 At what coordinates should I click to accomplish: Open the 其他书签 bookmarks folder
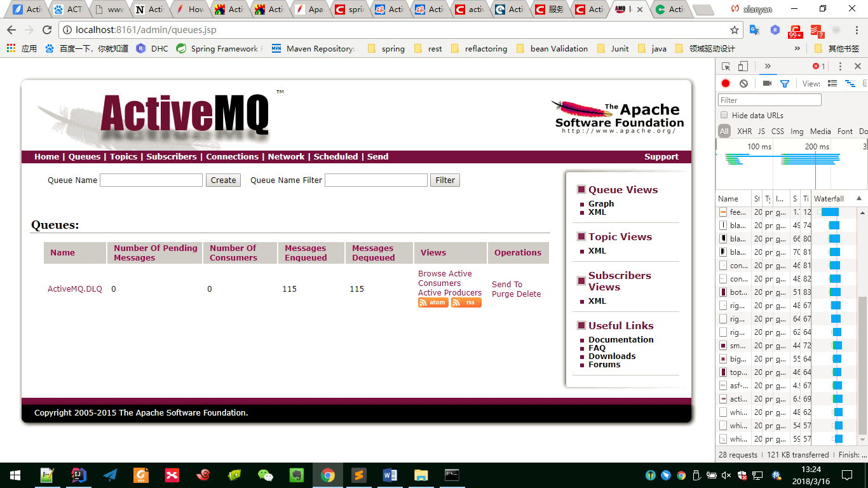pyautogui.click(x=837, y=48)
